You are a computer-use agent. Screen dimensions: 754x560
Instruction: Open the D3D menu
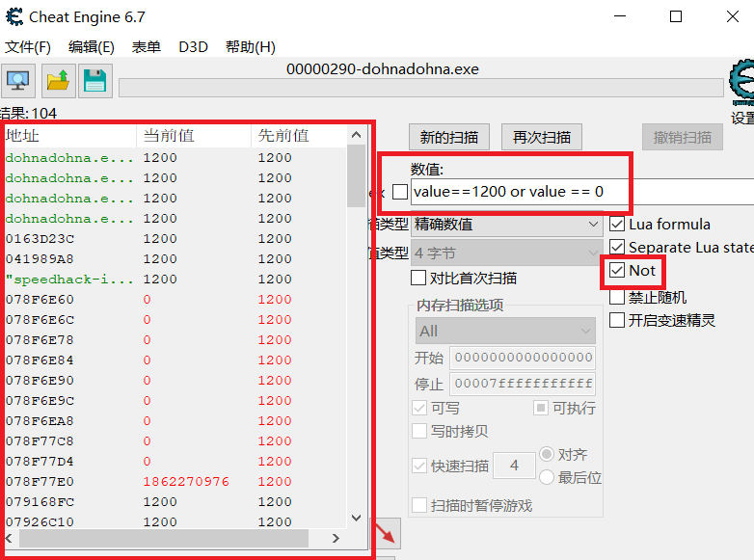click(193, 47)
